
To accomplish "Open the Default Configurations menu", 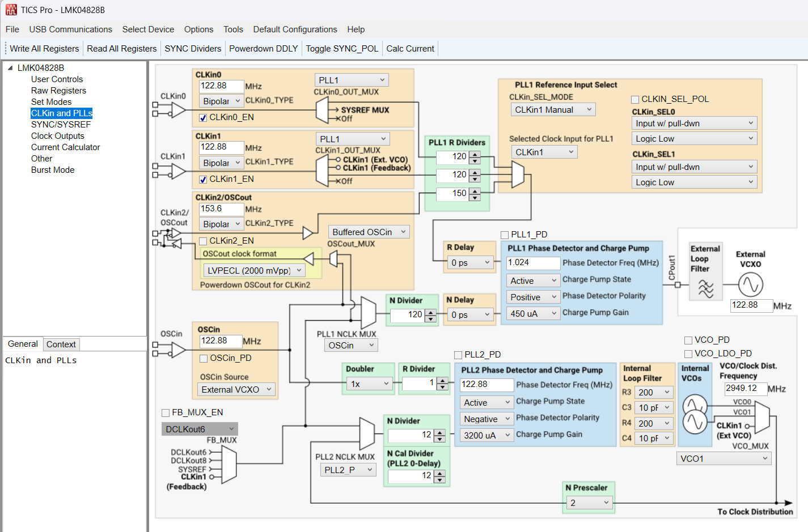I will click(x=295, y=29).
